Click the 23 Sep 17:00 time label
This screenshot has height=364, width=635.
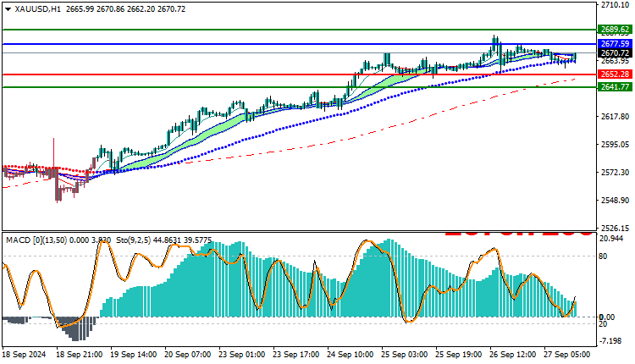tap(296, 355)
